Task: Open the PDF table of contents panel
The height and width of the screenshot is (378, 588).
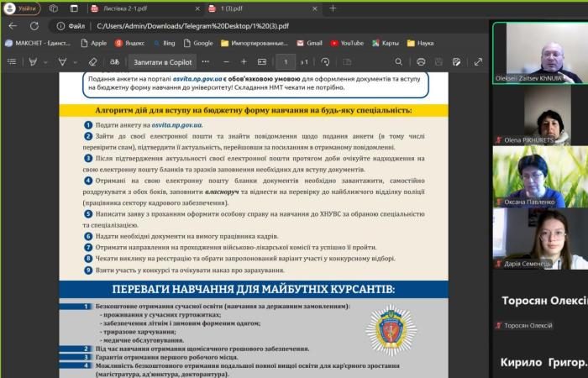Action: (10, 61)
